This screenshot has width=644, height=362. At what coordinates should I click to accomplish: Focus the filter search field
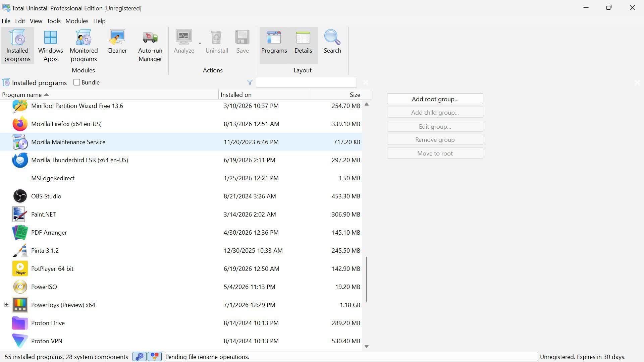pos(306,82)
